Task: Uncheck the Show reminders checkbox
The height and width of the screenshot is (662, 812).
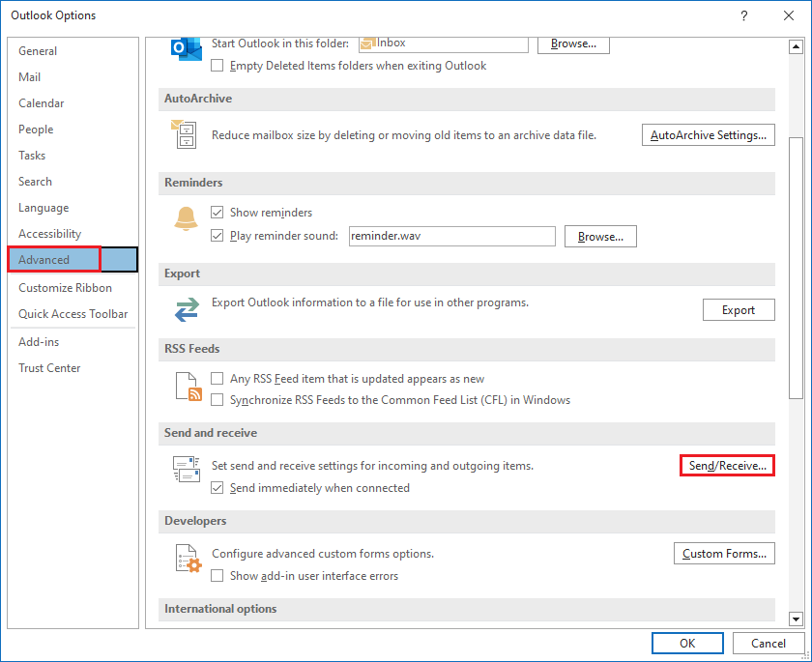Action: tap(217, 213)
